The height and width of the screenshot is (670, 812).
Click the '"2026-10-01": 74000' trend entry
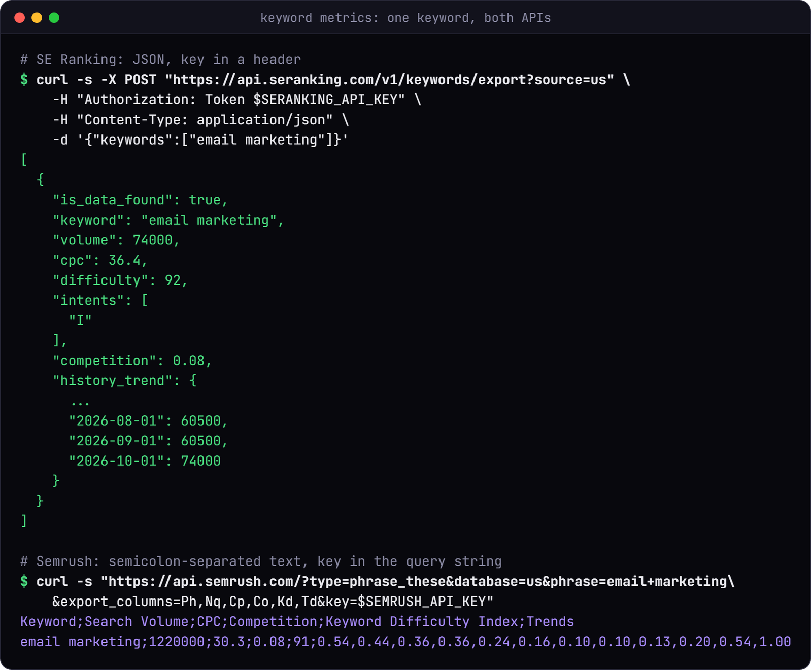coord(145,461)
